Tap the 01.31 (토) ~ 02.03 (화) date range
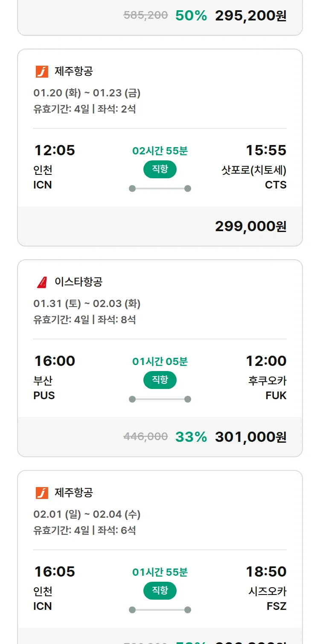The width and height of the screenshot is (320, 644). [87, 304]
